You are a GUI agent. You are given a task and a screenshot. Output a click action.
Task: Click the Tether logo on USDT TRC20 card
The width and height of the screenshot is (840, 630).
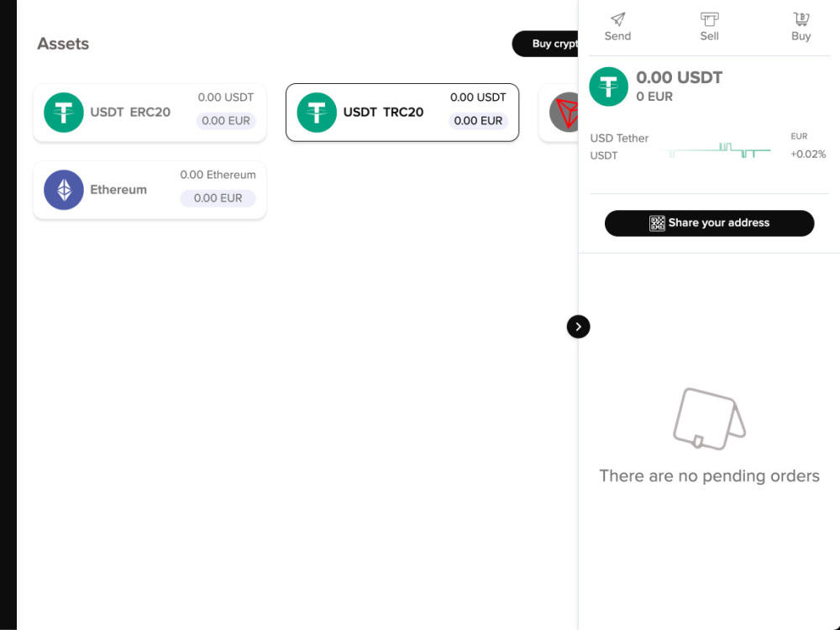pyautogui.click(x=317, y=113)
